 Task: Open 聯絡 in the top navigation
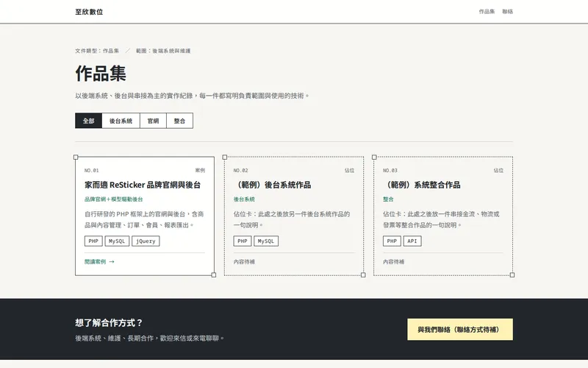(507, 12)
